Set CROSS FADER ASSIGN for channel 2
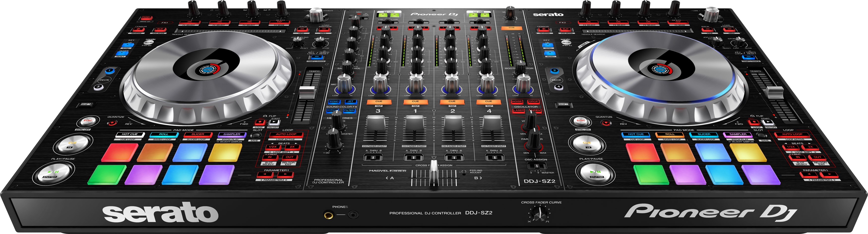 [x=454, y=158]
